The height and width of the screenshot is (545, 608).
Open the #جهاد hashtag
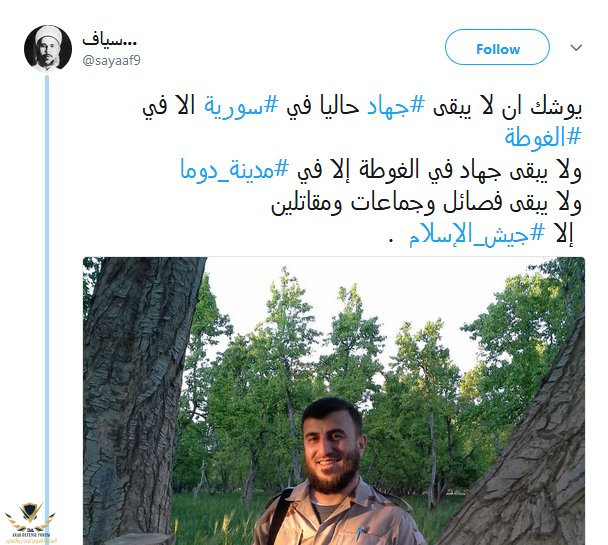click(396, 106)
